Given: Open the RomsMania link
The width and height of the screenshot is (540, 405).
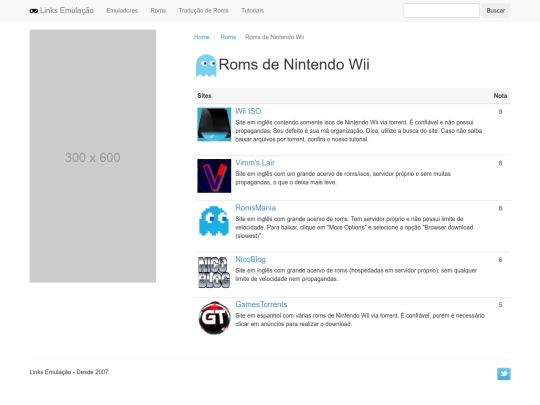Looking at the screenshot, I should (x=256, y=208).
